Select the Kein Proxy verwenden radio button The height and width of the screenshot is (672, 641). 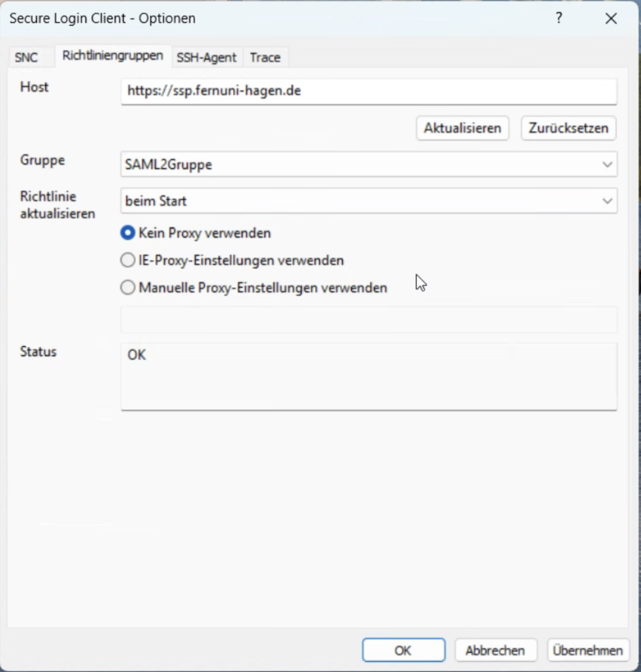point(128,233)
